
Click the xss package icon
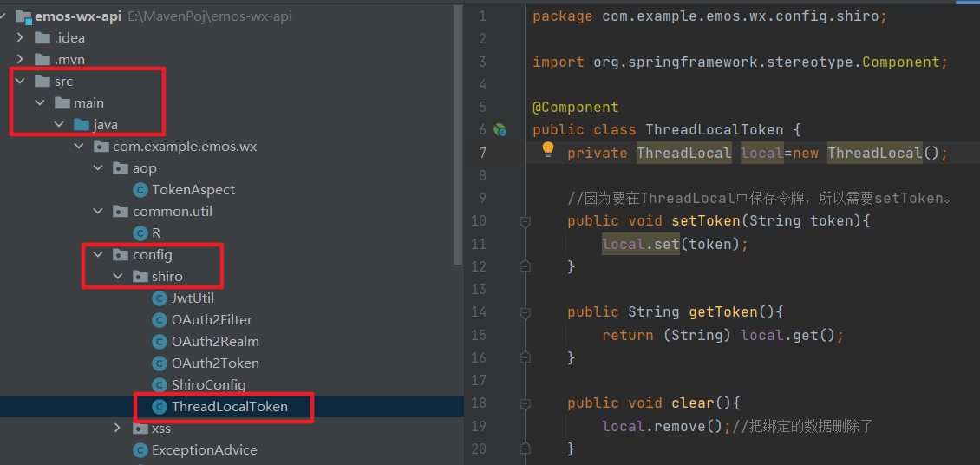[x=140, y=428]
